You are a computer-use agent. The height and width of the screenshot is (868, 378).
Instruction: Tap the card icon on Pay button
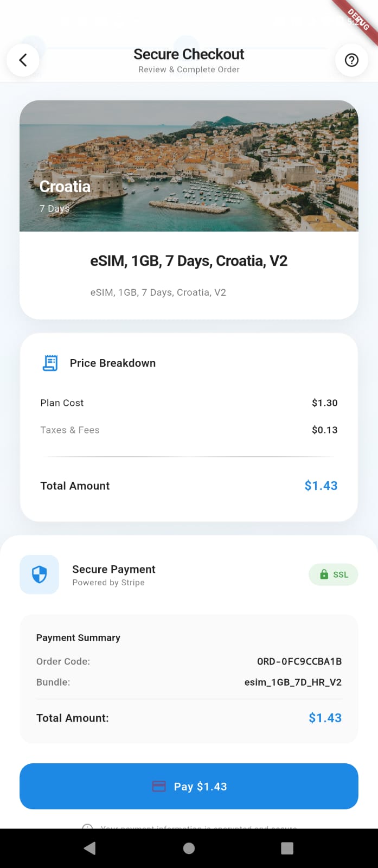159,787
